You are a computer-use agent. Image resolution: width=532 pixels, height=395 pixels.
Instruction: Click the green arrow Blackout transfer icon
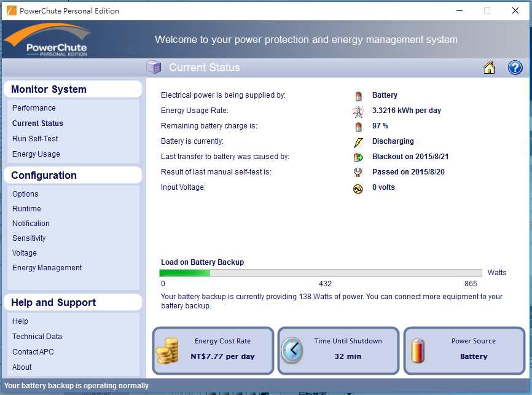click(358, 157)
